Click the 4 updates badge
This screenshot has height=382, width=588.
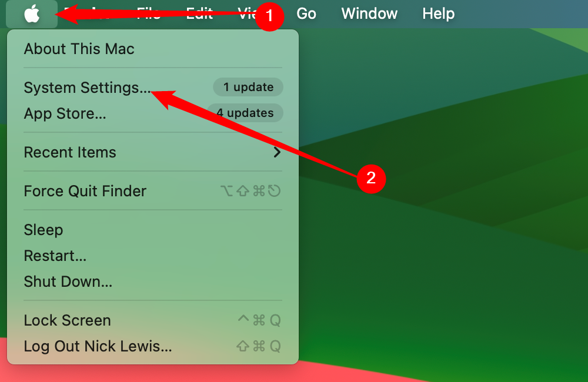pyautogui.click(x=245, y=113)
